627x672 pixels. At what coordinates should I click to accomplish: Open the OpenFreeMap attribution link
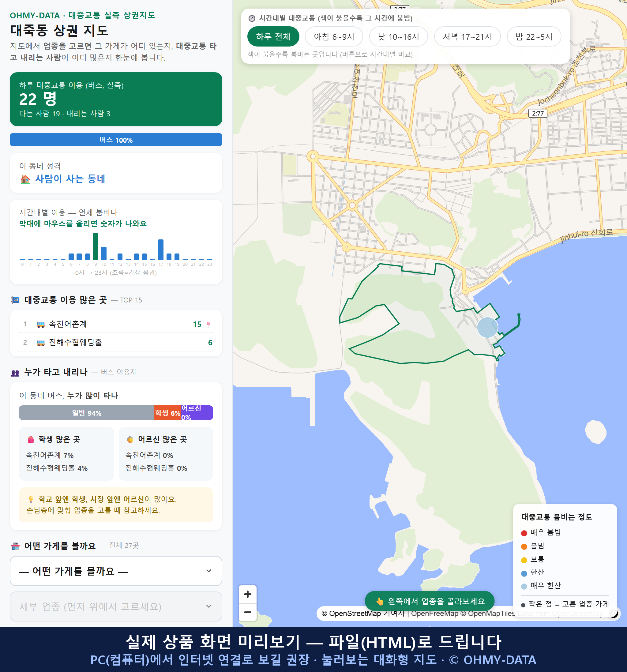click(435, 613)
